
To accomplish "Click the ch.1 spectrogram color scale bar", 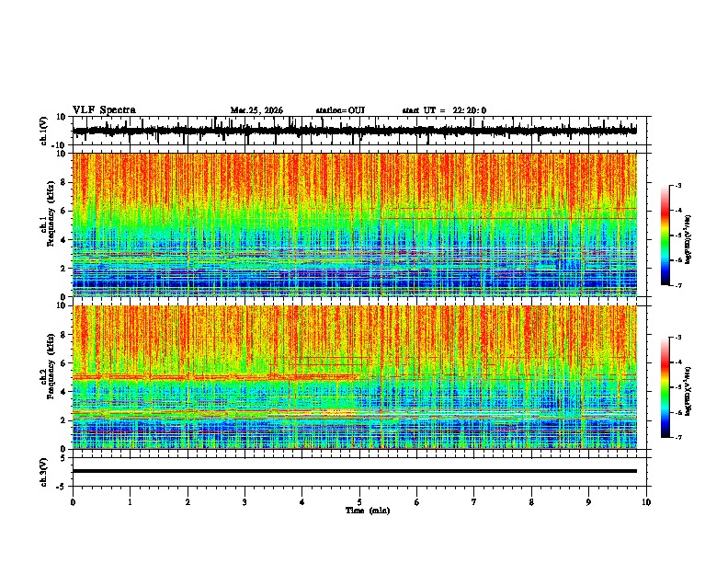I will (x=665, y=236).
